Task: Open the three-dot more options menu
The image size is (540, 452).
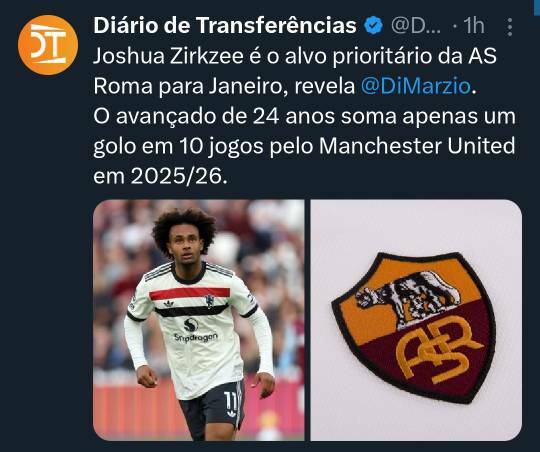Action: click(x=510, y=27)
